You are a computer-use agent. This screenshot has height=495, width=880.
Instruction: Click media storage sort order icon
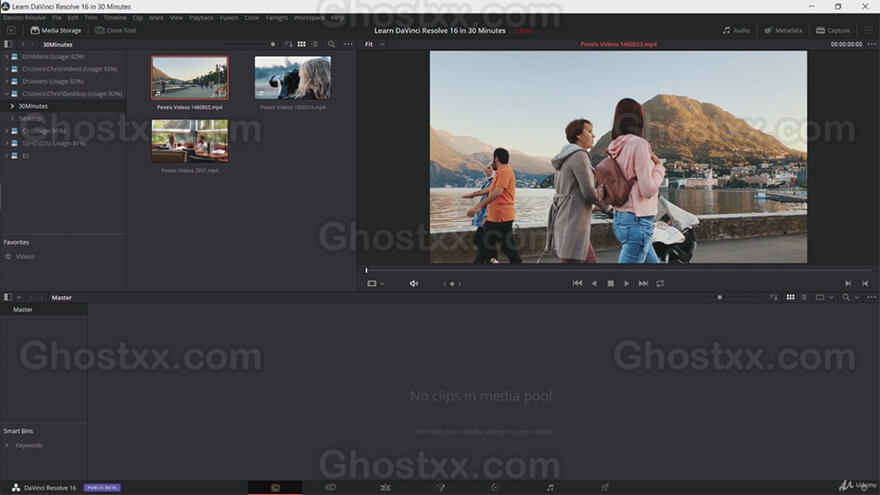pos(288,44)
